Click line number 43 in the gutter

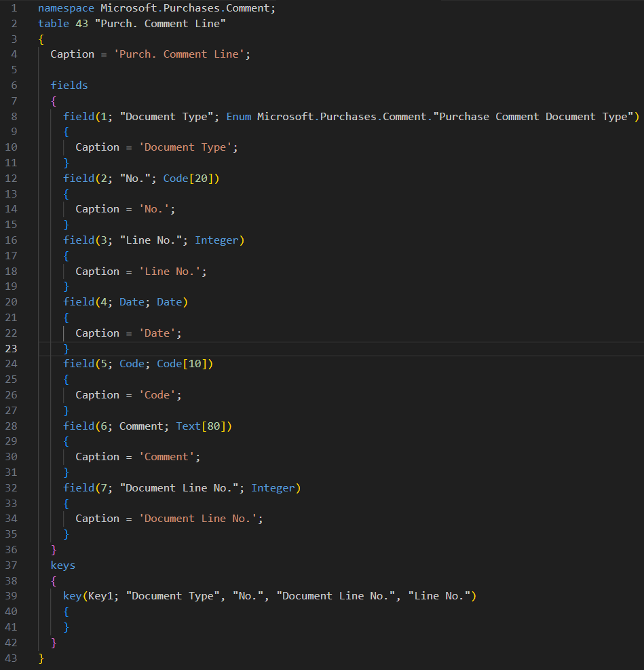tap(12, 658)
